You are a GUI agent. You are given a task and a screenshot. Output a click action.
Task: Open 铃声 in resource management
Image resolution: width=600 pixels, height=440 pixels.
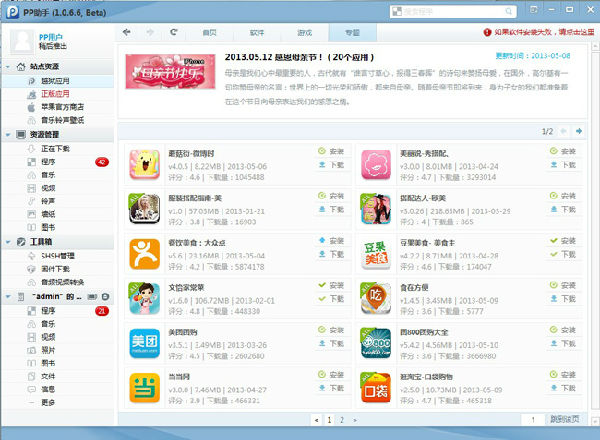coord(48,201)
